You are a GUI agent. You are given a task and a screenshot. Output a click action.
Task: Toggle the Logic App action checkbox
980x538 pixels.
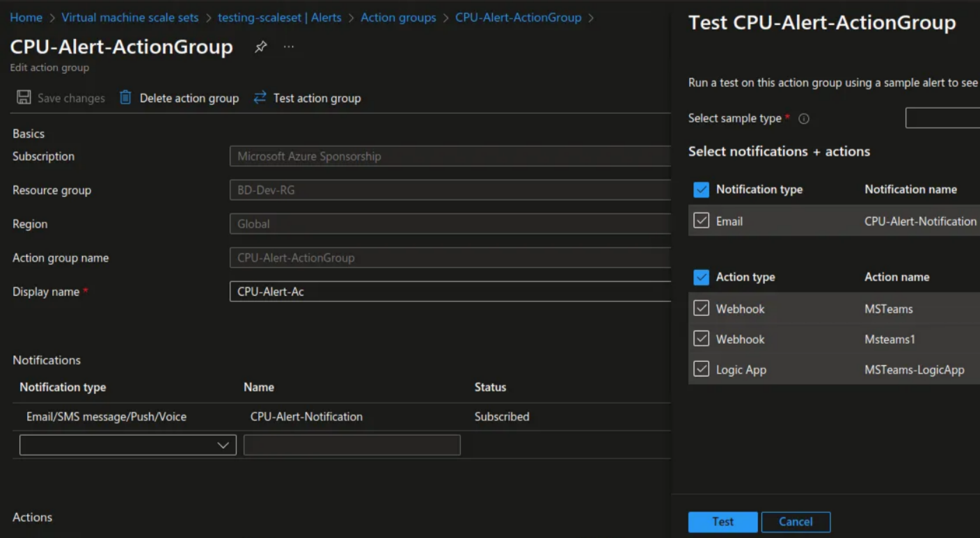point(702,369)
